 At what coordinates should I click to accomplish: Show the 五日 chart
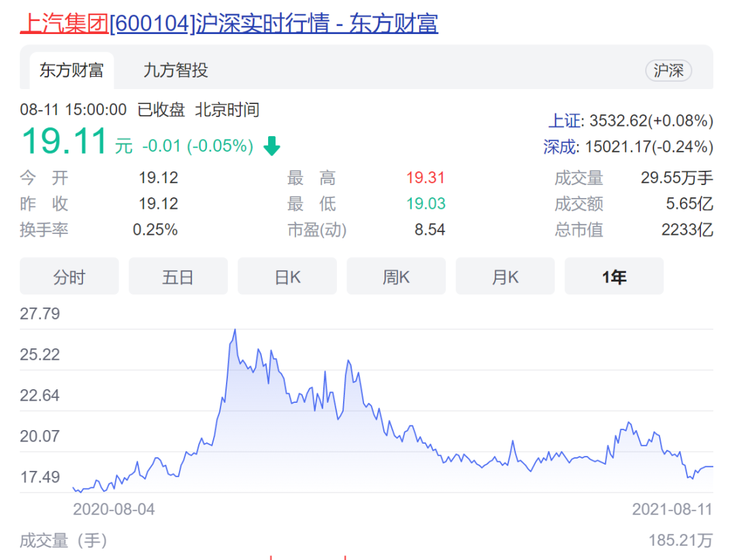178,276
